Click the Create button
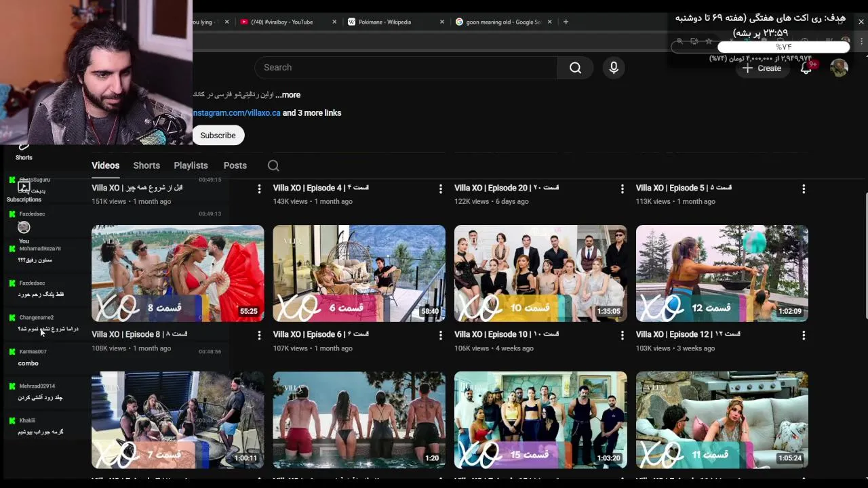Image resolution: width=868 pixels, height=488 pixels. [762, 68]
